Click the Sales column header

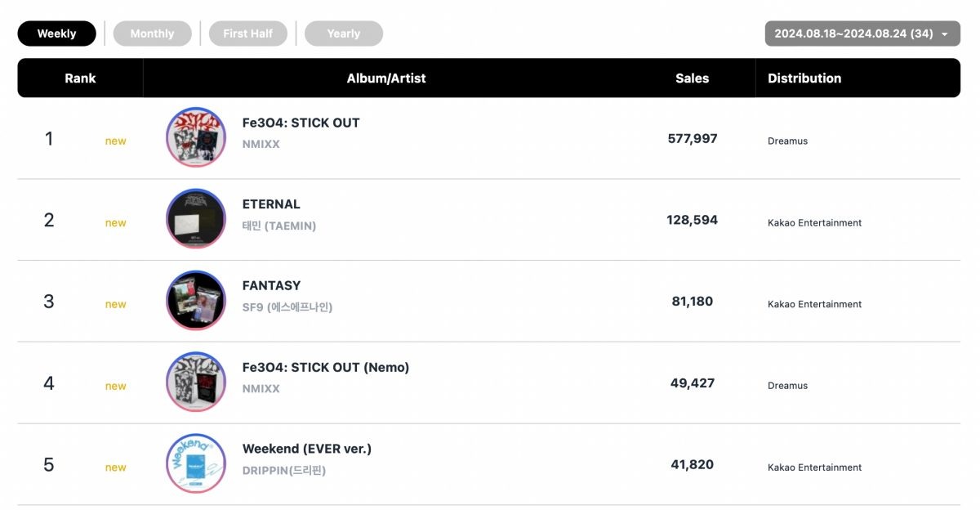pyautogui.click(x=692, y=78)
